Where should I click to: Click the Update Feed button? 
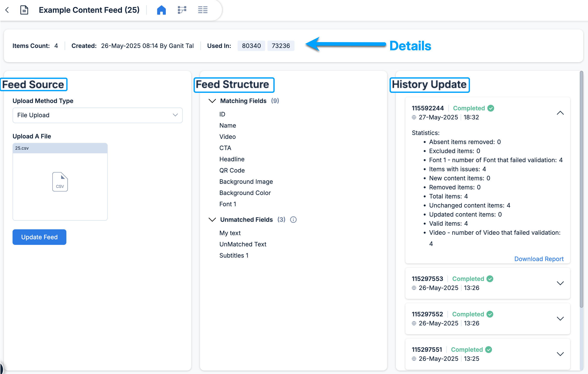39,237
